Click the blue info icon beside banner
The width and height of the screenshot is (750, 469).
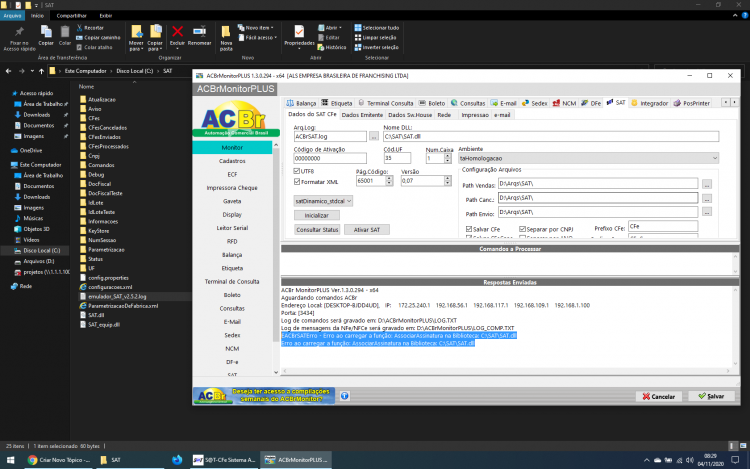(344, 396)
